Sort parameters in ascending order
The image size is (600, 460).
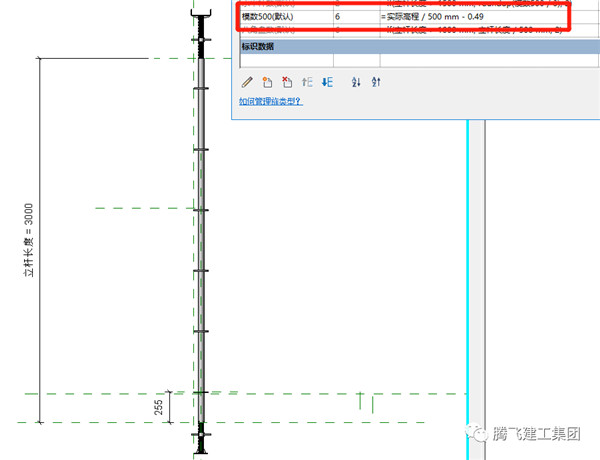pos(356,82)
